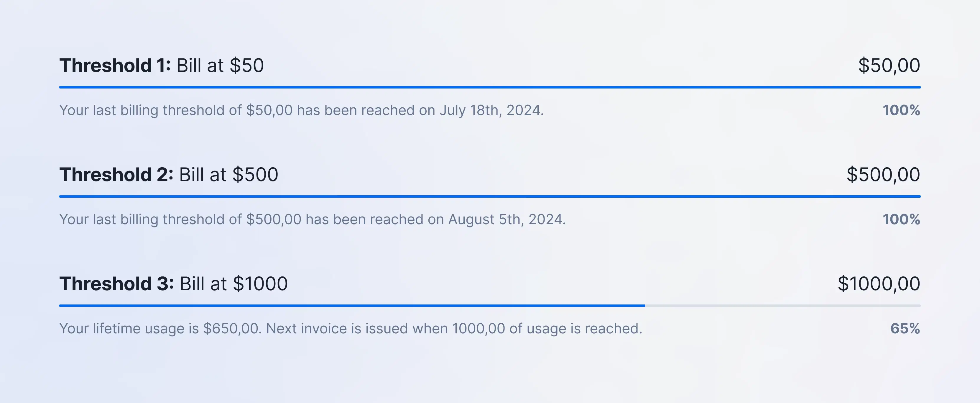The height and width of the screenshot is (403, 980).
Task: Click the $50,00 amount on the right
Action: [889, 65]
